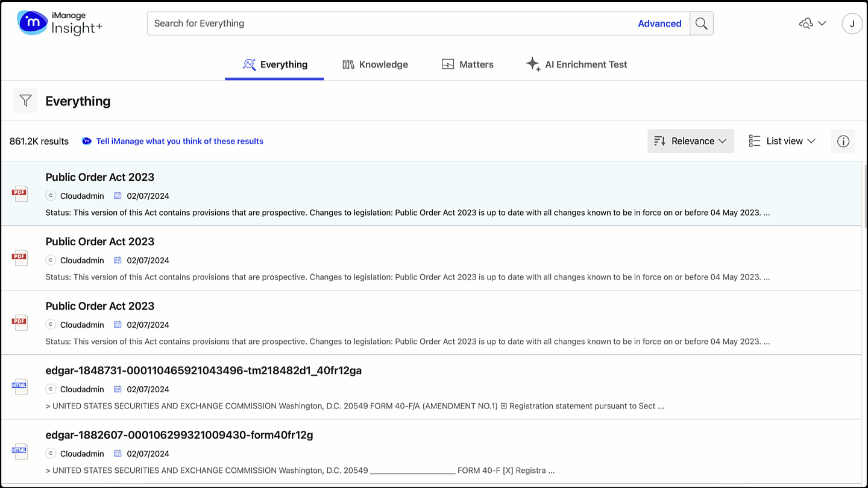Select the Everything tab
868x488 pixels.
pyautogui.click(x=275, y=64)
